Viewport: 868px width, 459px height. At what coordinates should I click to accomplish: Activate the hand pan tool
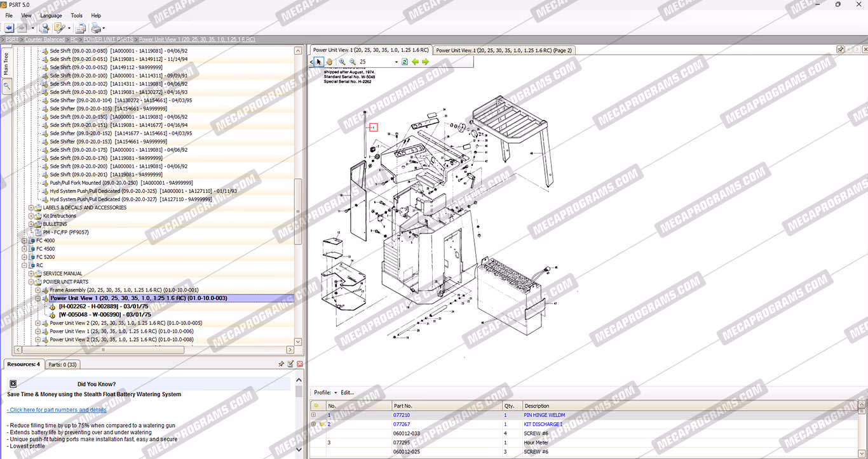(x=330, y=62)
